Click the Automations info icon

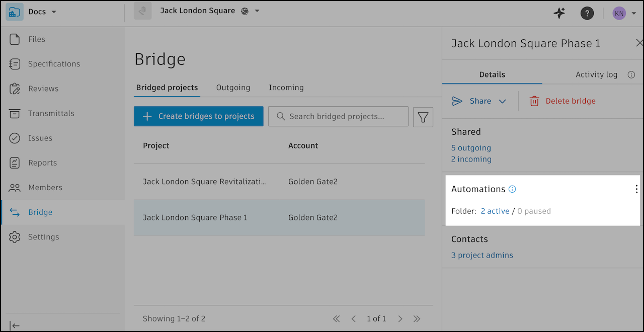[x=512, y=189]
